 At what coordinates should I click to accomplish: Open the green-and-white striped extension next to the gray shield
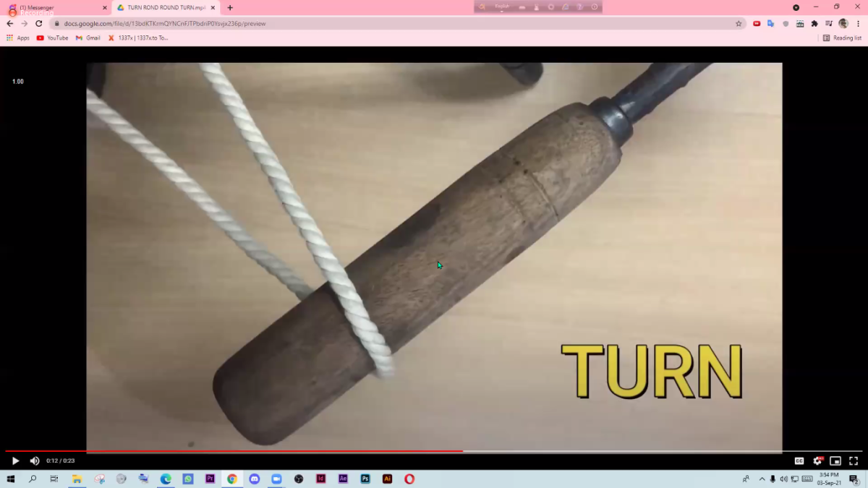pos(800,23)
